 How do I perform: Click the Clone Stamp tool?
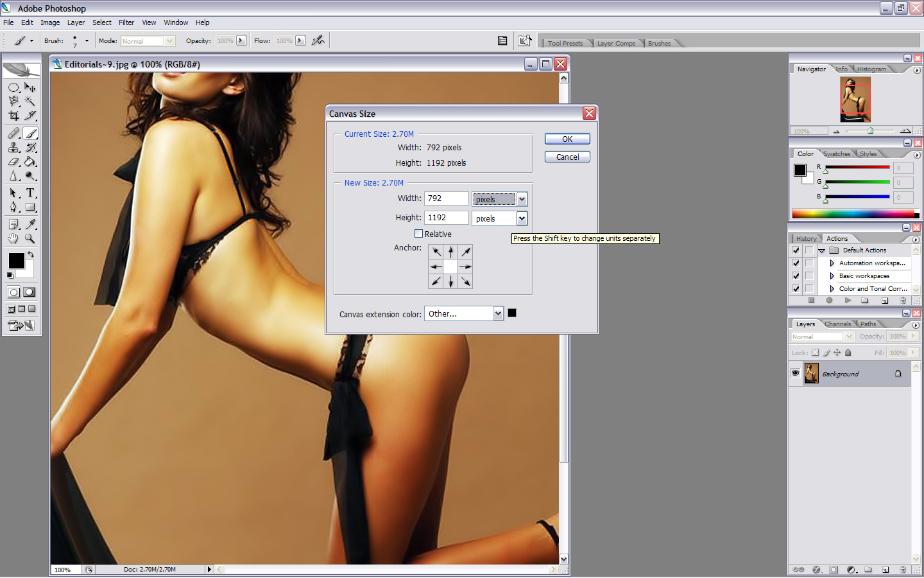tap(13, 148)
